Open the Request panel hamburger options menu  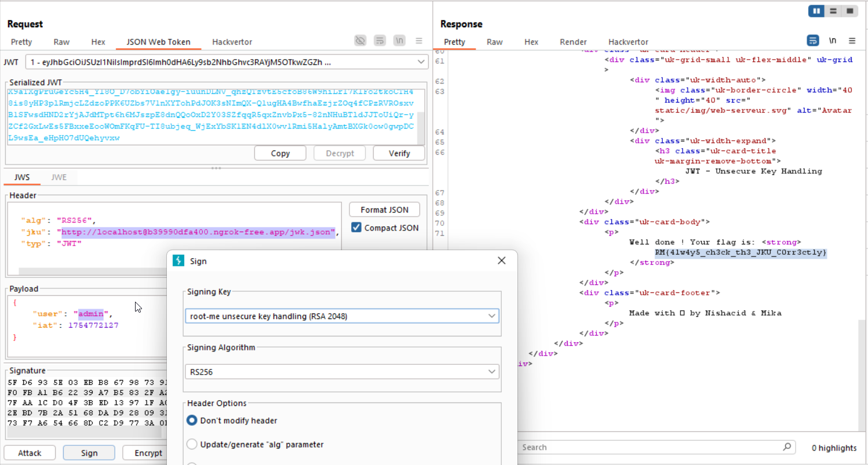(x=419, y=41)
